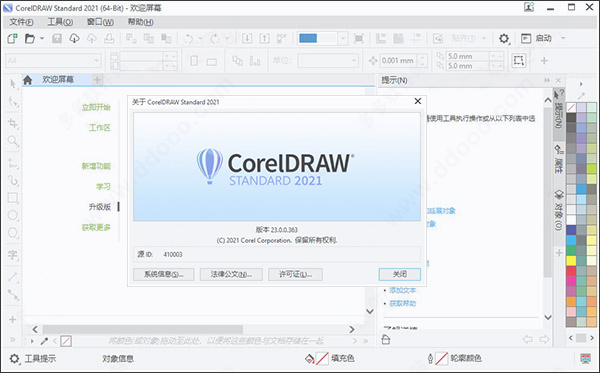Open the page size A4 dropdown

point(96,60)
